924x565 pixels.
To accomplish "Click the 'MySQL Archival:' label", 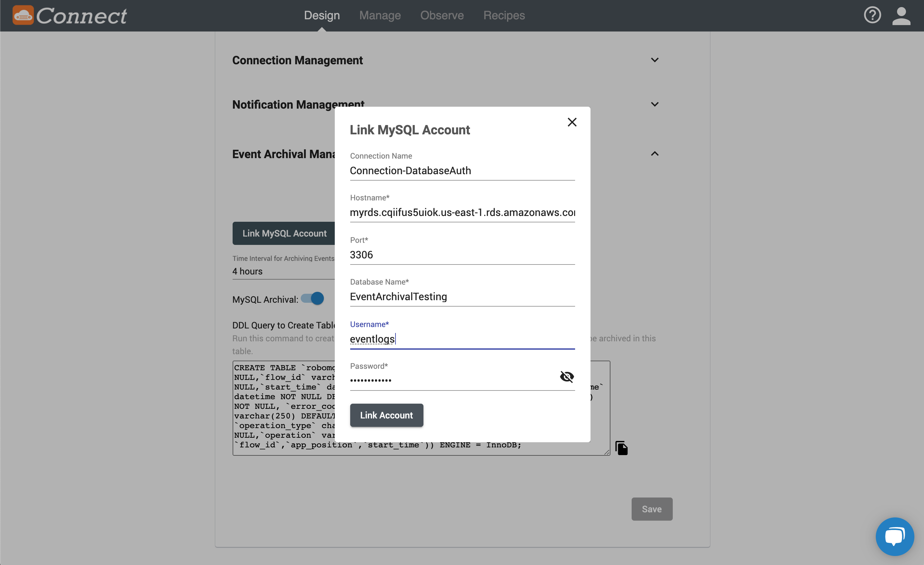I will [265, 300].
